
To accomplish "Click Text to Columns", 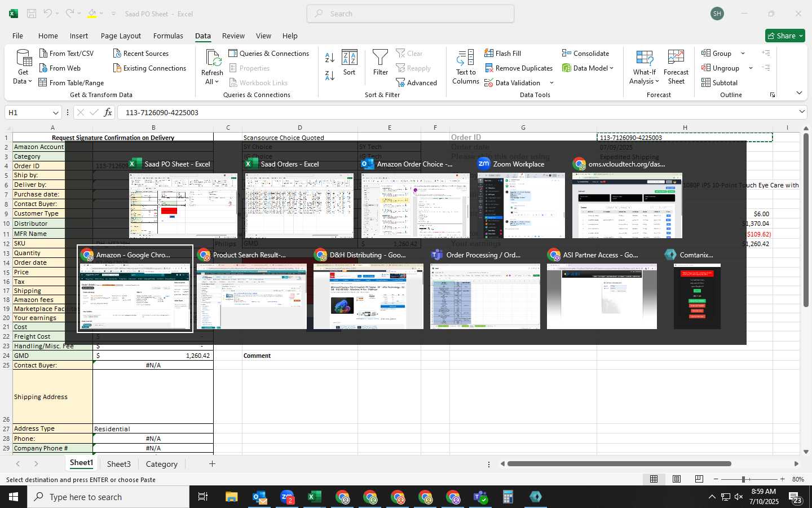I will 466,67.
